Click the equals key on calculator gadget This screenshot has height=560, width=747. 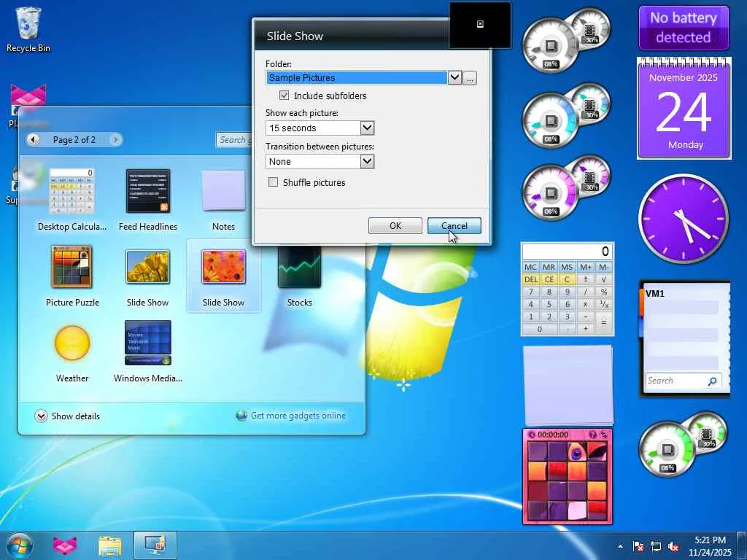(603, 322)
